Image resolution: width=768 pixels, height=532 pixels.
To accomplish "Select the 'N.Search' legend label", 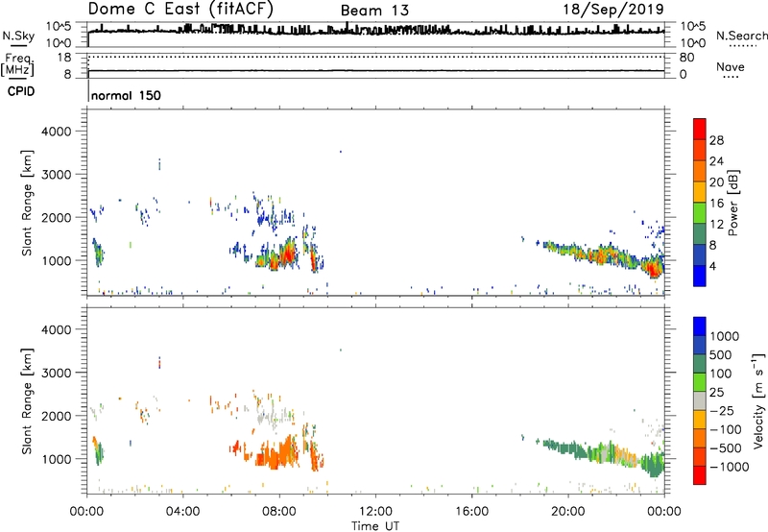I will [741, 36].
